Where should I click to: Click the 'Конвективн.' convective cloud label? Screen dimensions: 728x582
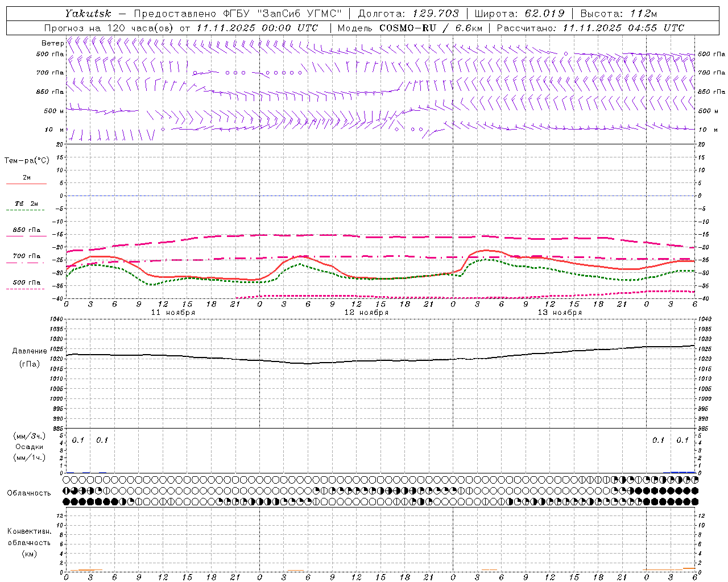tap(29, 531)
